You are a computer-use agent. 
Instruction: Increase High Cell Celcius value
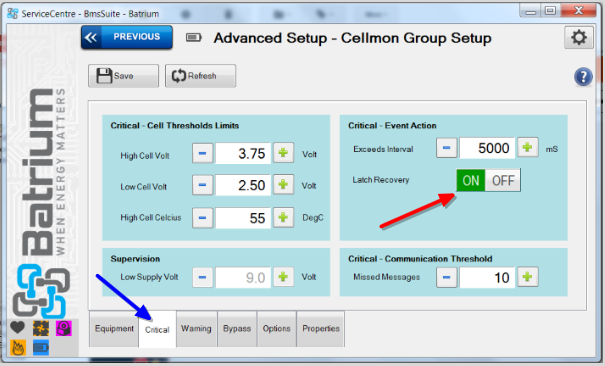(x=283, y=217)
